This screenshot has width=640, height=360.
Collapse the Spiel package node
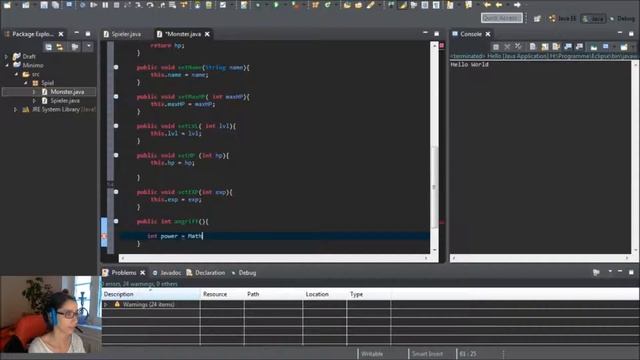click(x=26, y=83)
